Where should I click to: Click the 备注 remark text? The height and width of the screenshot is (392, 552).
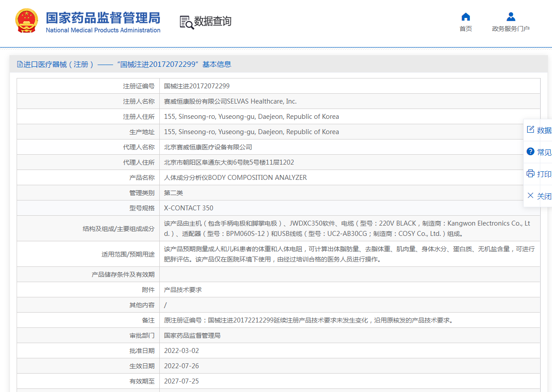(x=309, y=320)
